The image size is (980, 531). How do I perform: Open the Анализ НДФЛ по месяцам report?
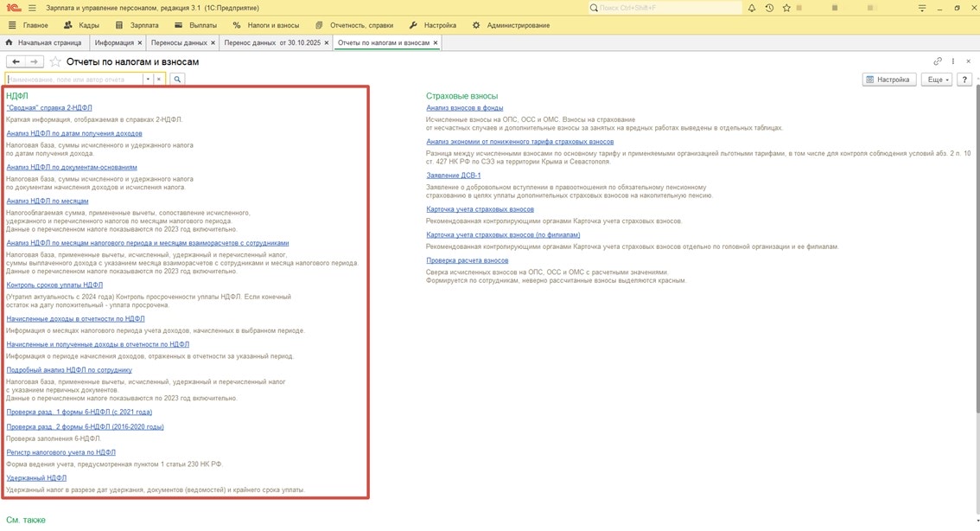pos(48,201)
